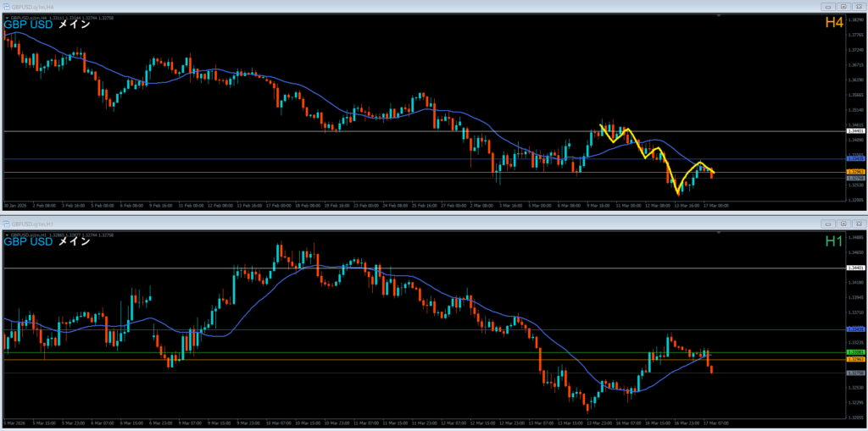Expand the small arrow before GBPUSD.oj1m,H1 info text
Viewport: 868px width, 431px height.
click(x=7, y=233)
